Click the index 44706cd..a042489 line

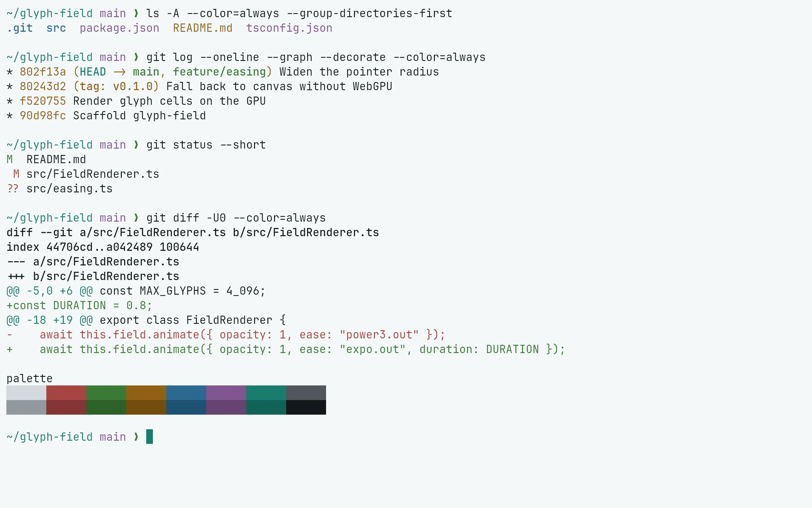(x=103, y=247)
